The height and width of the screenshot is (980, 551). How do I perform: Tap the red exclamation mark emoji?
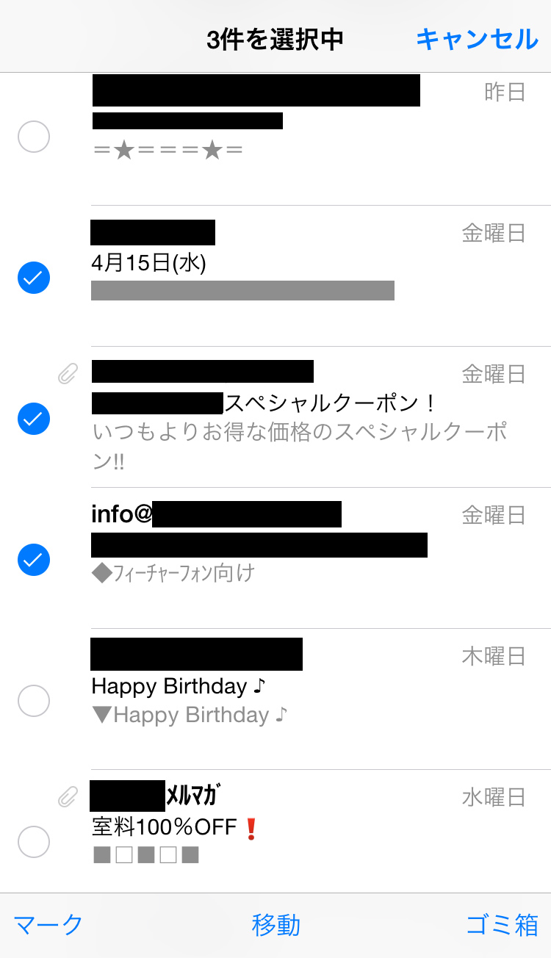coord(251,829)
